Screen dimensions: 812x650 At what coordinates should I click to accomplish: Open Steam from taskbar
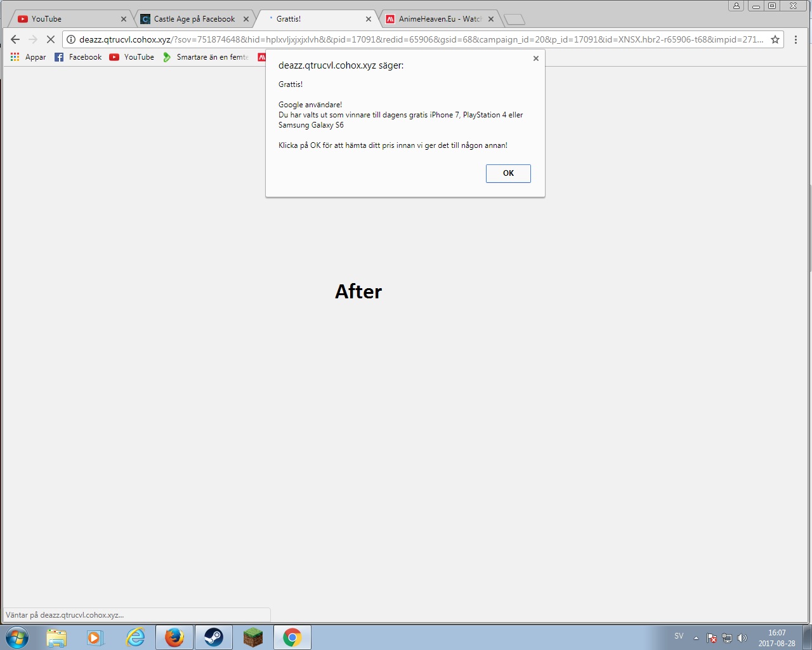pos(213,637)
